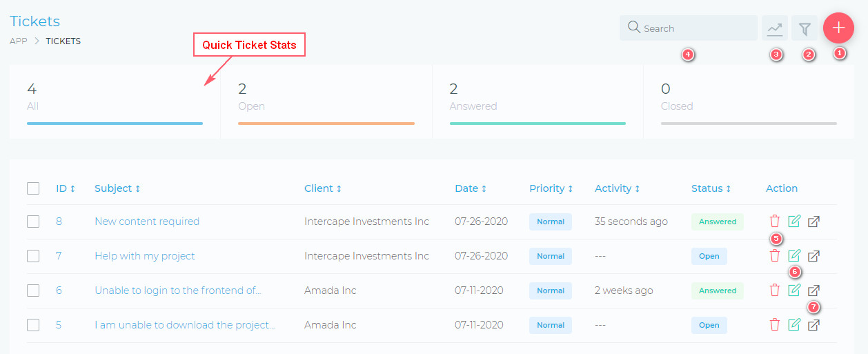Edit ticket 7 using the pencil icon
Image resolution: width=868 pixels, height=354 pixels.
(x=794, y=256)
